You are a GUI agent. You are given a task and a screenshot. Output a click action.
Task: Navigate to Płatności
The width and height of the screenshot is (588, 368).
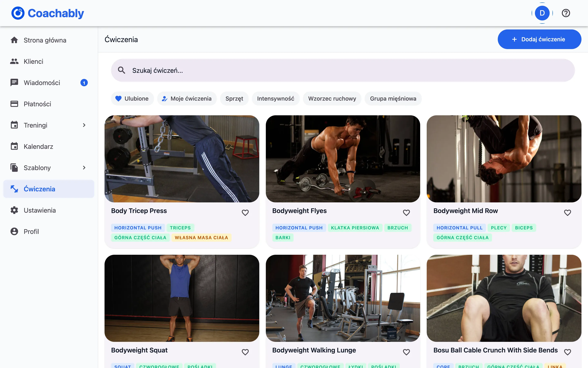[49, 104]
